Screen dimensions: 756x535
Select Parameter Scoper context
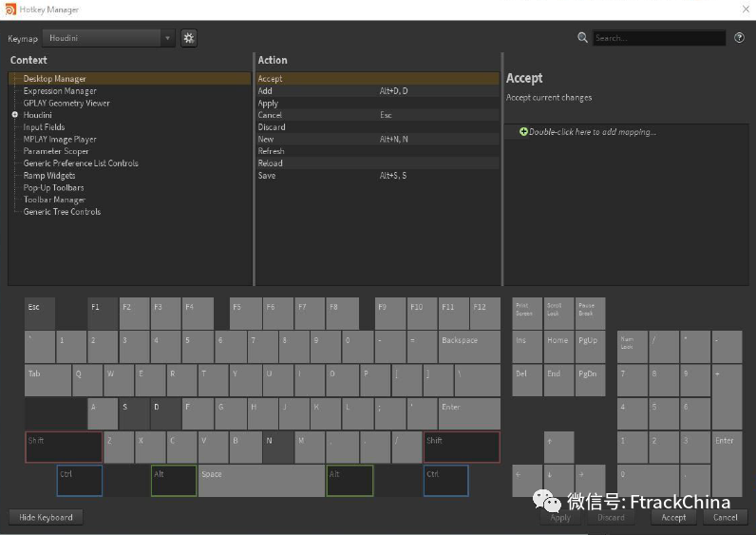click(x=56, y=151)
